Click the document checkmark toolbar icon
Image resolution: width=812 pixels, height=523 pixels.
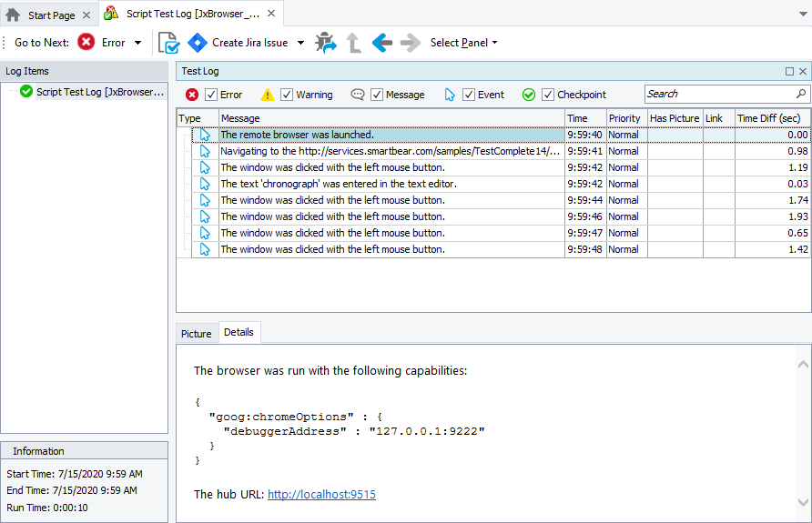pos(168,43)
